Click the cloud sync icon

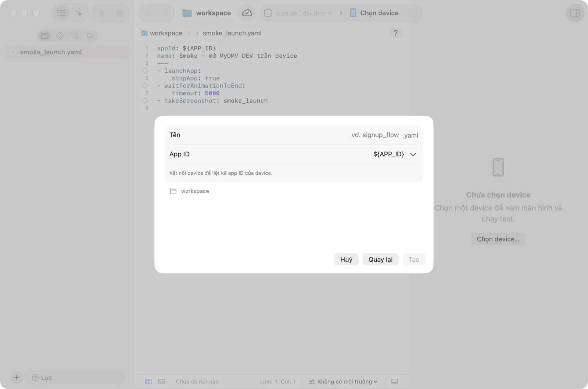click(247, 13)
